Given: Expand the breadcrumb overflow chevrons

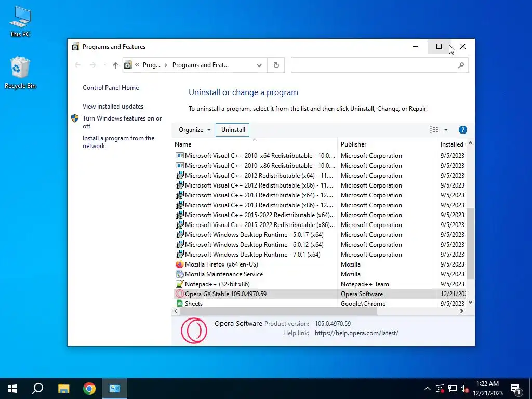Looking at the screenshot, I should coord(137,65).
